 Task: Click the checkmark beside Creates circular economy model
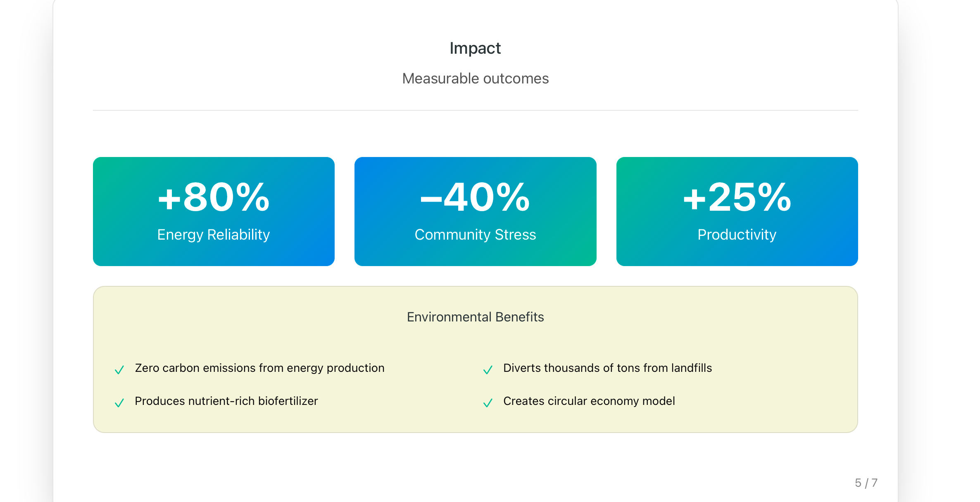(x=488, y=402)
